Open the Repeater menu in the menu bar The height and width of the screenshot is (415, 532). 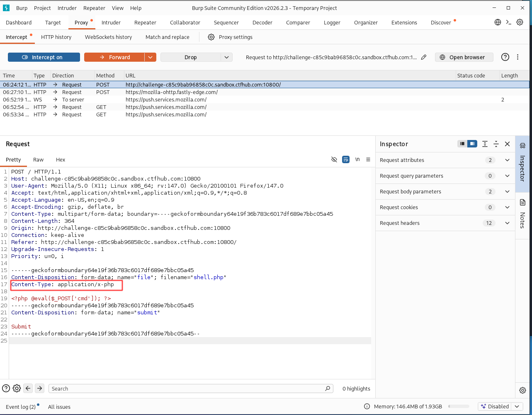point(95,8)
